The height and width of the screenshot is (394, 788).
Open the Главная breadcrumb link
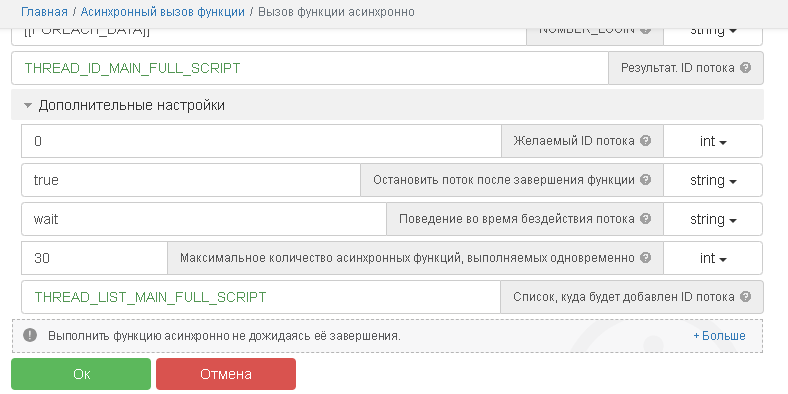(x=44, y=12)
